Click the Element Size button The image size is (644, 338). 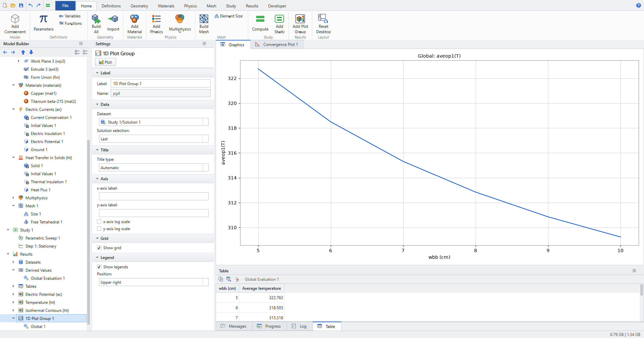[228, 16]
